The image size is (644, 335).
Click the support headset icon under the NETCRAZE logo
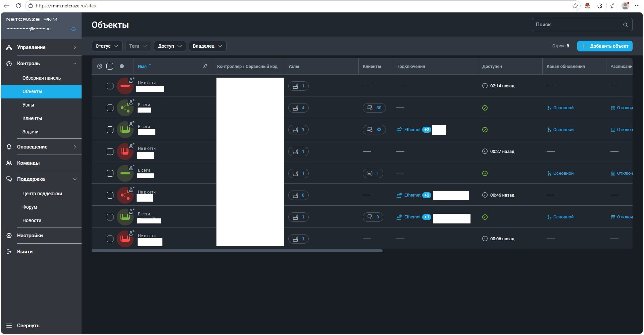pyautogui.click(x=73, y=29)
